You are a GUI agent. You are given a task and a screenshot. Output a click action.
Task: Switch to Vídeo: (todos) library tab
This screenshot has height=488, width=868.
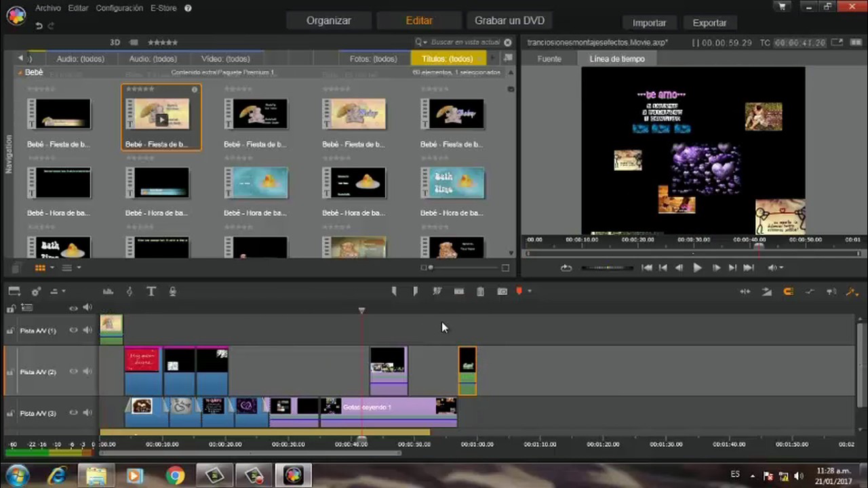225,59
